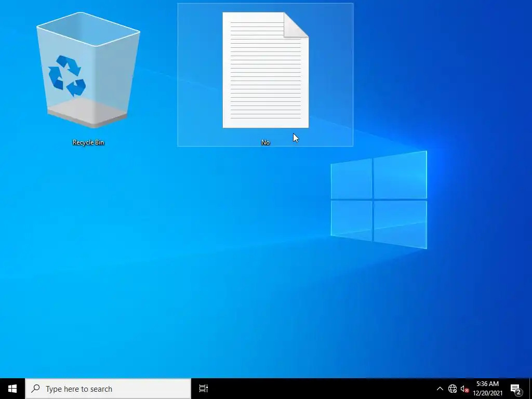Click the Type here to search box
532x399 pixels.
click(108, 389)
